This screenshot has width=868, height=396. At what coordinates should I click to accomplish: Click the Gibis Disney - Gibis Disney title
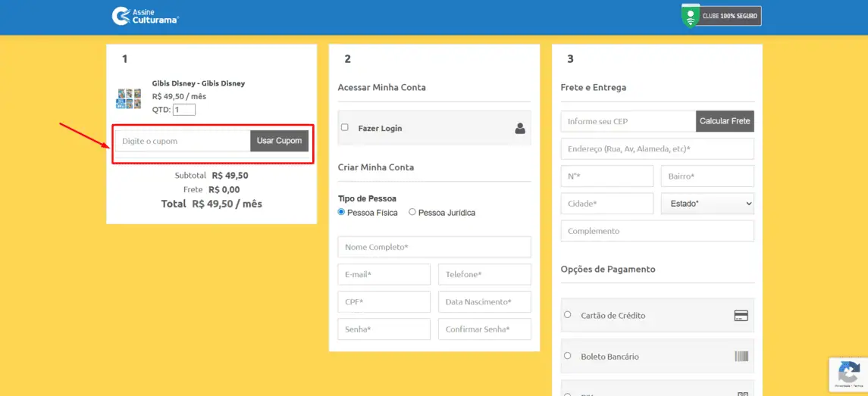198,83
